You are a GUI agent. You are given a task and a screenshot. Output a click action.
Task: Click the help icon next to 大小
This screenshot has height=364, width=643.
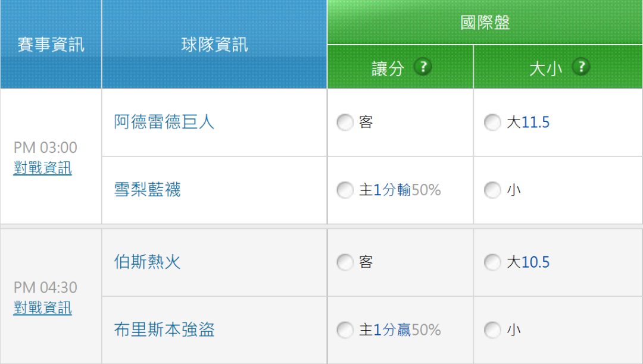pos(581,67)
